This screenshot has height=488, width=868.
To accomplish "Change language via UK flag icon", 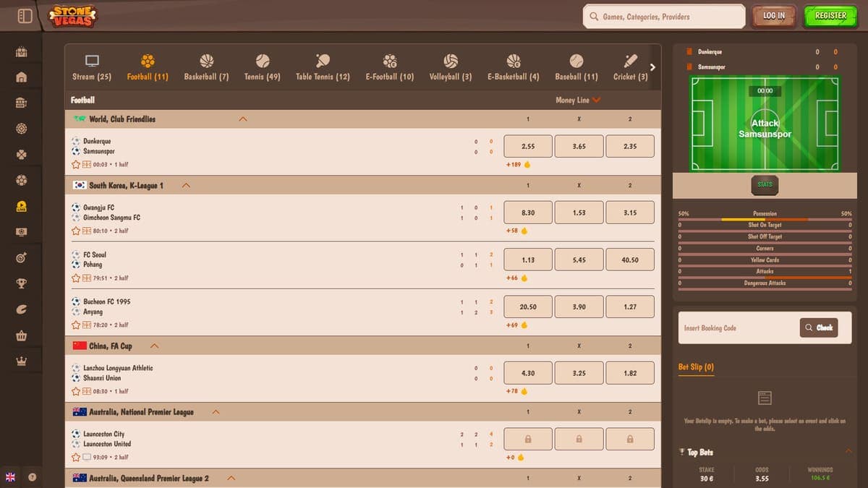I will [10, 477].
